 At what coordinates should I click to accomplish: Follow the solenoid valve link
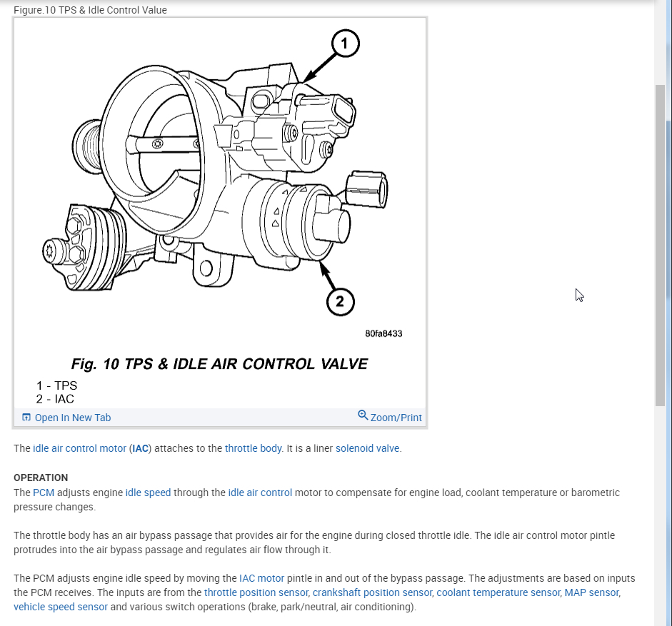367,448
